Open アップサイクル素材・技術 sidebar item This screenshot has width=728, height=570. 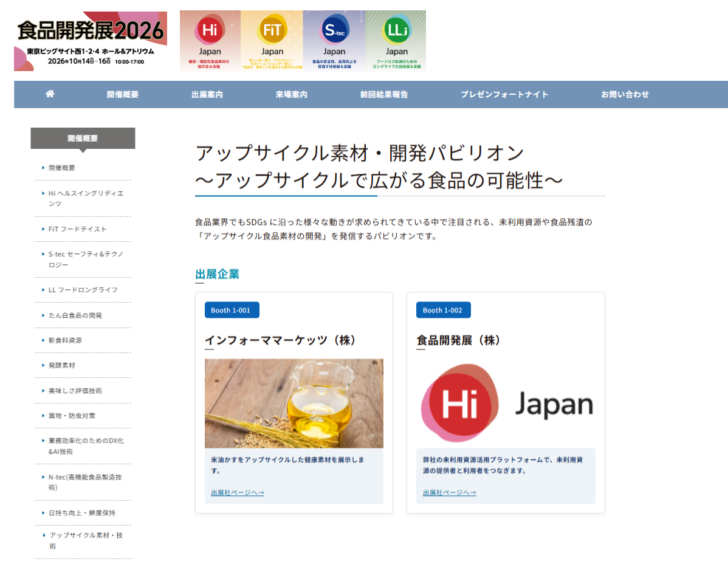point(86,540)
